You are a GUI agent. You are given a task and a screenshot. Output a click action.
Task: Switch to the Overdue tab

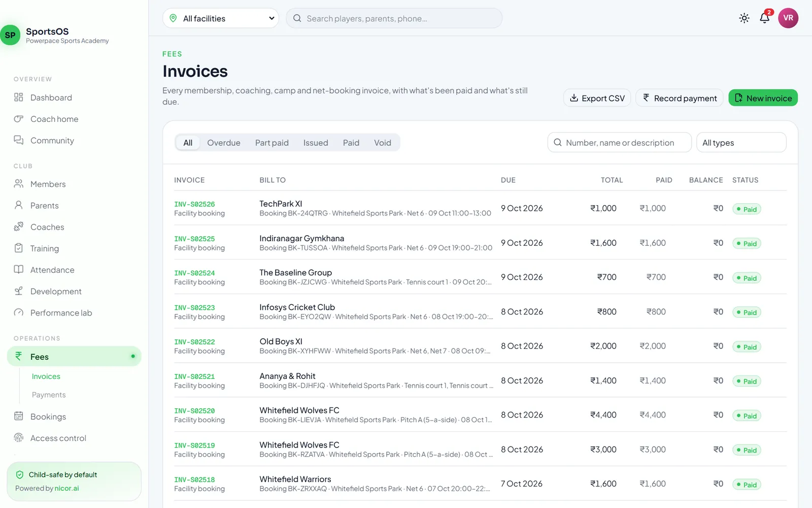click(x=224, y=143)
